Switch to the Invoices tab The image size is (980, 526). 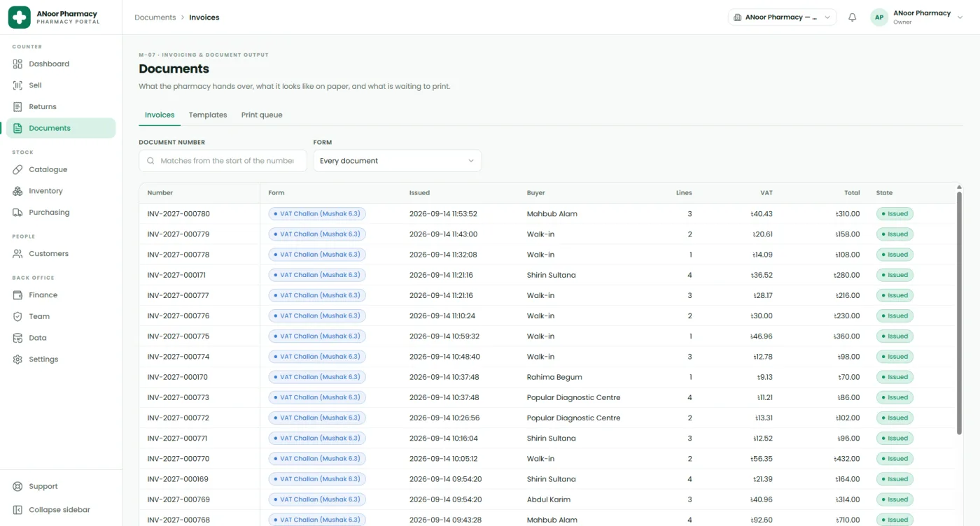click(160, 115)
